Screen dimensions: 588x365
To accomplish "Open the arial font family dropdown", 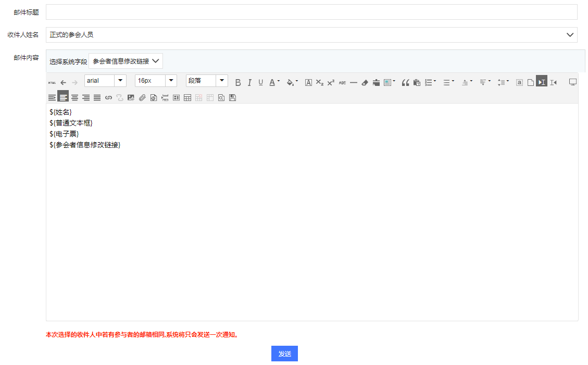I will [x=120, y=81].
